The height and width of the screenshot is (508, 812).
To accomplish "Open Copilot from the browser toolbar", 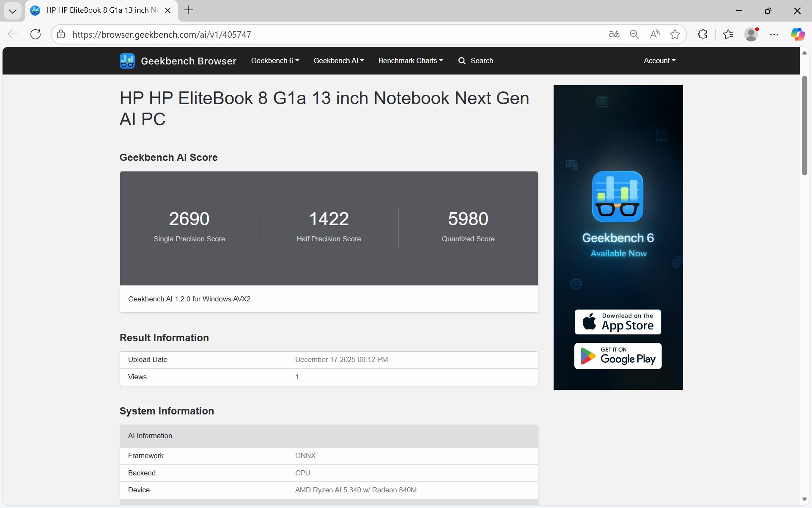I will [x=798, y=34].
